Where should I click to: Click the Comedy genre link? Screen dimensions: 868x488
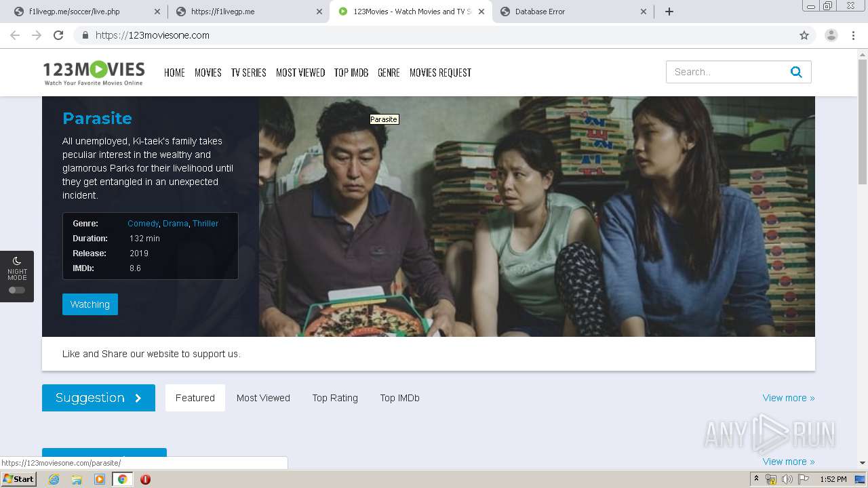coord(142,223)
